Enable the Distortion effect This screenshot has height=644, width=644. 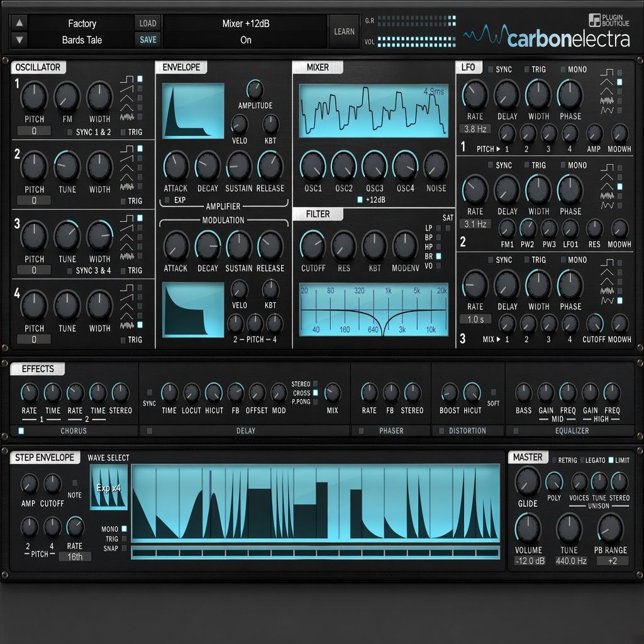click(441, 431)
